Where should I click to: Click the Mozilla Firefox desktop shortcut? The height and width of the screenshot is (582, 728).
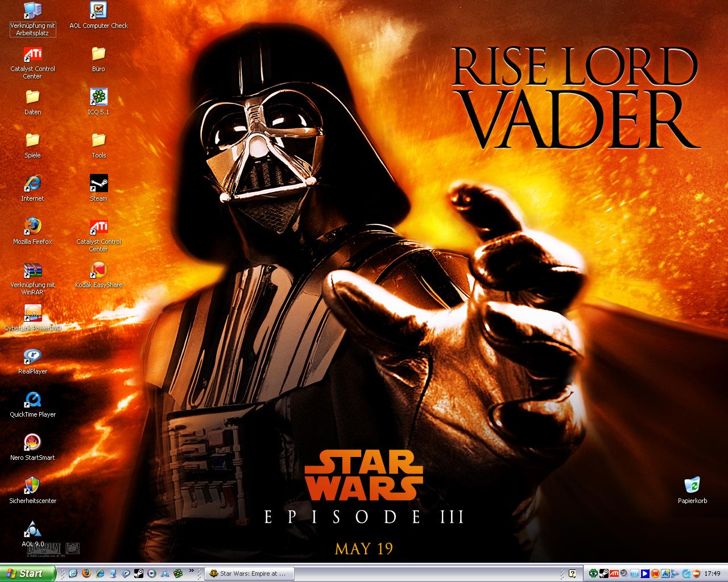[32, 227]
